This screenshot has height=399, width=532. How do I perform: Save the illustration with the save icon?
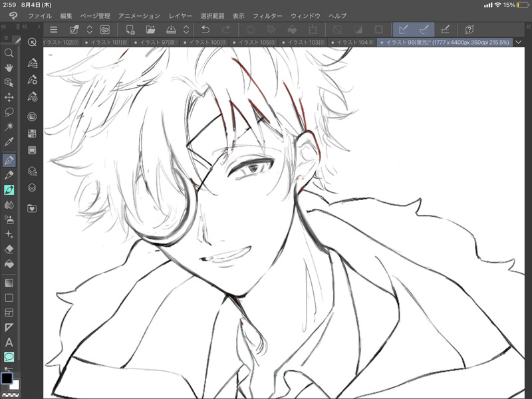point(171,29)
